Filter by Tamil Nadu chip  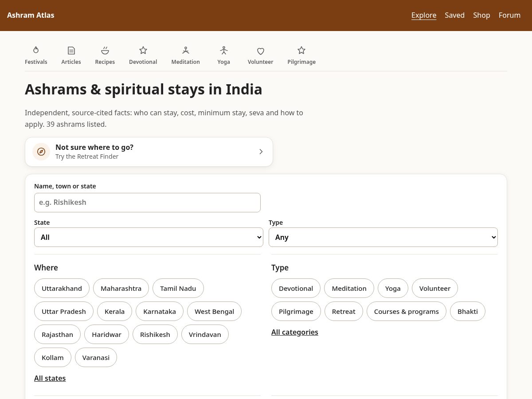178,288
